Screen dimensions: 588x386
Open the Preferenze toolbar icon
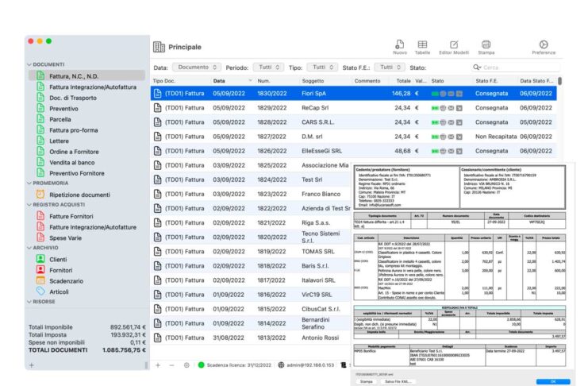(x=544, y=44)
